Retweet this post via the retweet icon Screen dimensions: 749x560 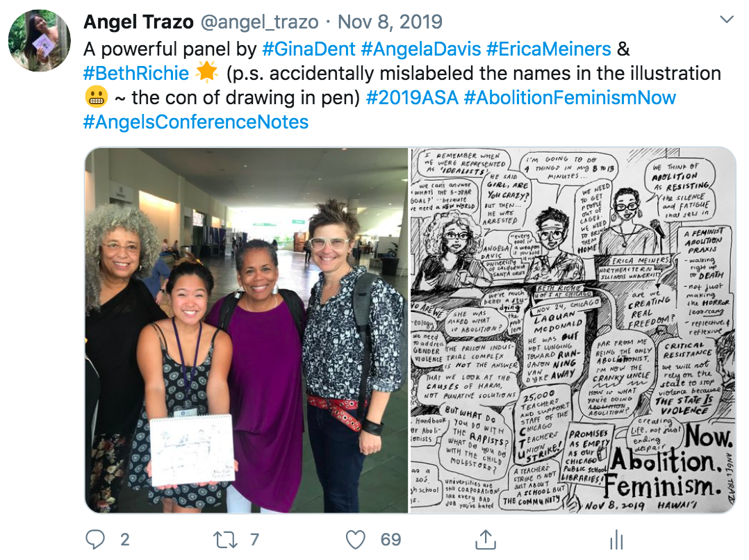pos(225,539)
